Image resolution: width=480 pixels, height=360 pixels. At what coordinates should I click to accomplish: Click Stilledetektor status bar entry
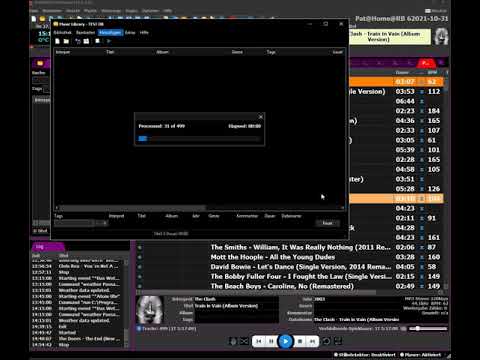[x=364, y=355]
